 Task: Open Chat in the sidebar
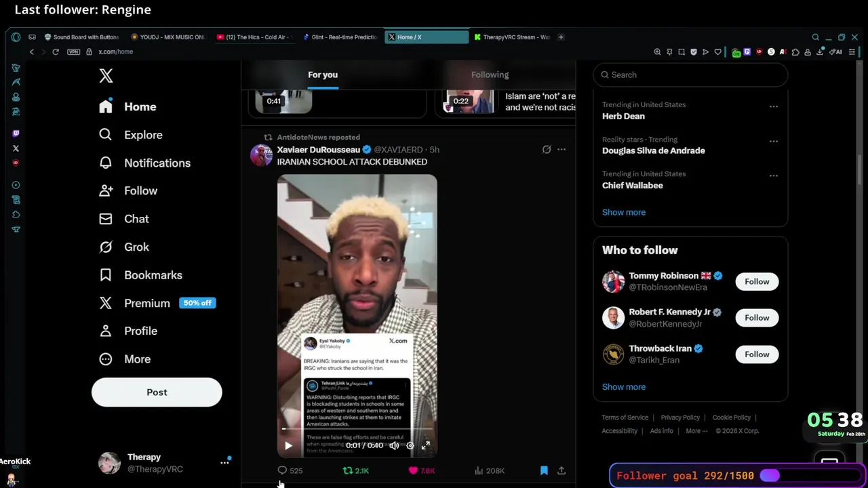point(124,219)
